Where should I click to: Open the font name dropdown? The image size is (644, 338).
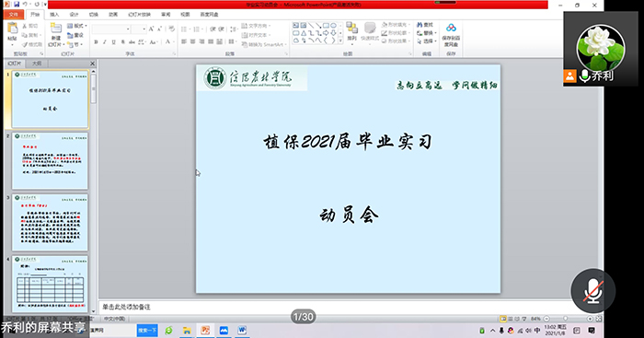tap(128, 29)
